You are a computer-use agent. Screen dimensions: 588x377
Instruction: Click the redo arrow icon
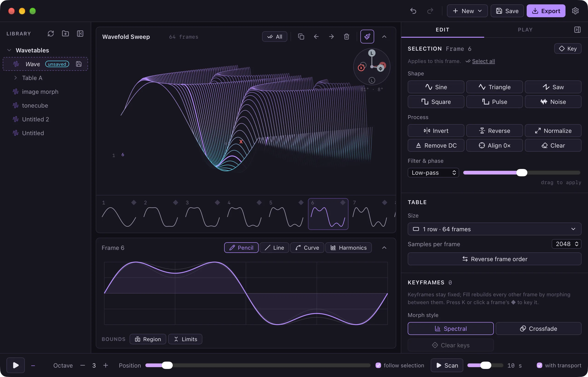pyautogui.click(x=430, y=11)
